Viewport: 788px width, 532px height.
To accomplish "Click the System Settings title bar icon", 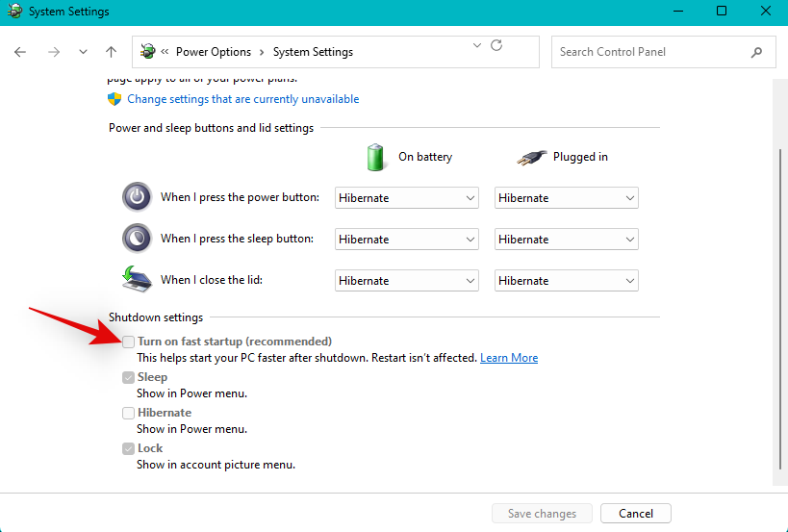I will click(x=15, y=11).
